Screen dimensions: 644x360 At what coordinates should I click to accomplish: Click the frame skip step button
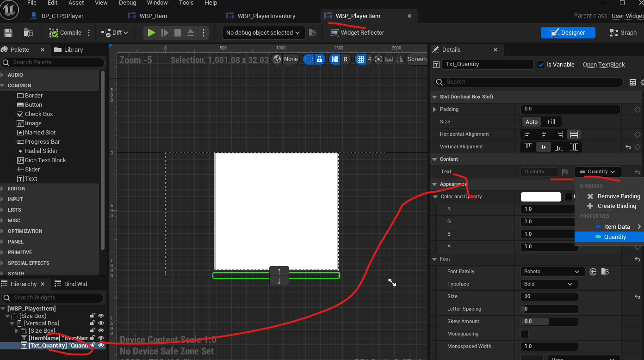[x=165, y=33]
